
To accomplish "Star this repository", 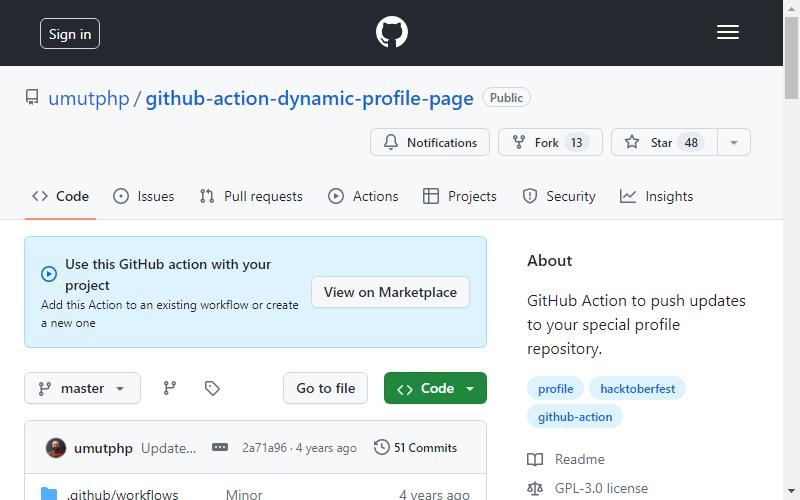I will (664, 142).
